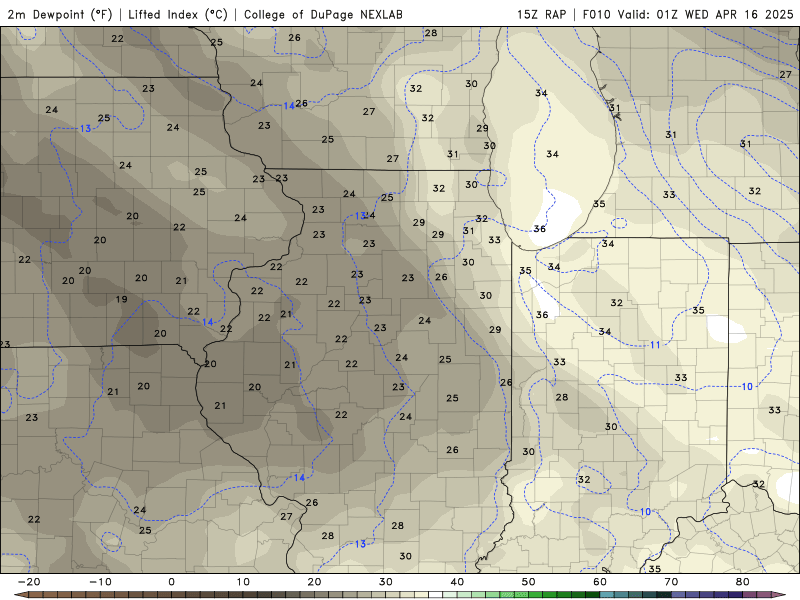The image size is (800, 600).
Task: Click the "50" label on the color scale
Action: (x=529, y=582)
